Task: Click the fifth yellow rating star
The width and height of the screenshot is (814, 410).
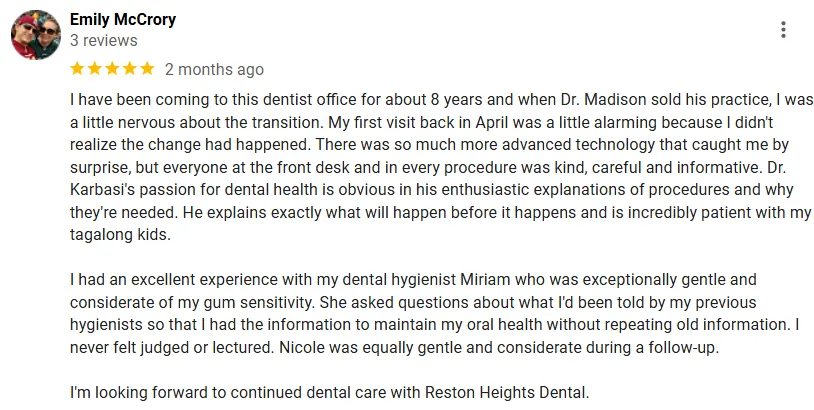Action: pyautogui.click(x=147, y=69)
